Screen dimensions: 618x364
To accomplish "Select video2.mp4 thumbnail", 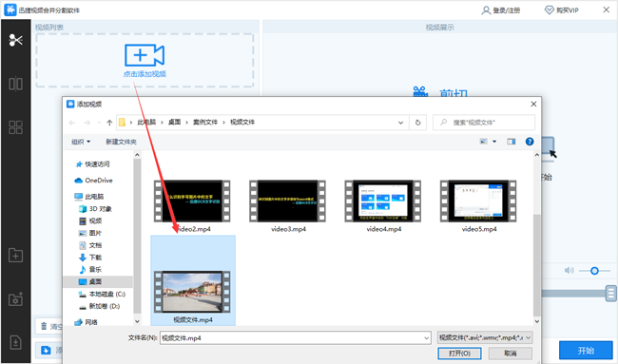I will [192, 201].
